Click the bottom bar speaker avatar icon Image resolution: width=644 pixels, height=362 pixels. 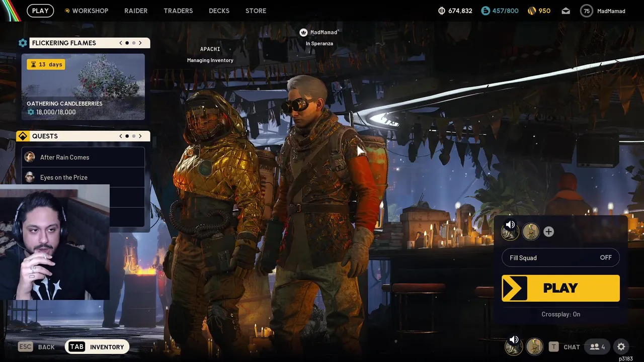click(513, 346)
